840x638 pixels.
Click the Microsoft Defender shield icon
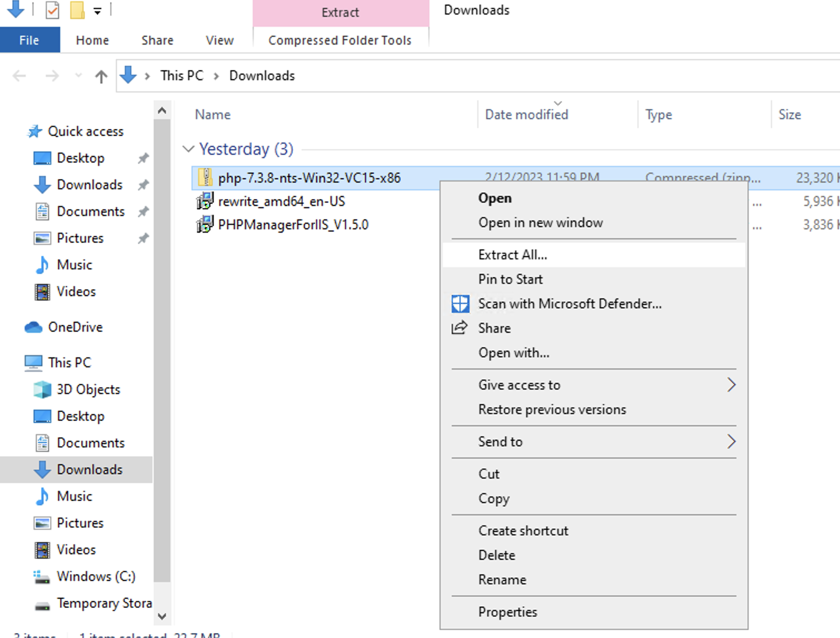pyautogui.click(x=460, y=304)
